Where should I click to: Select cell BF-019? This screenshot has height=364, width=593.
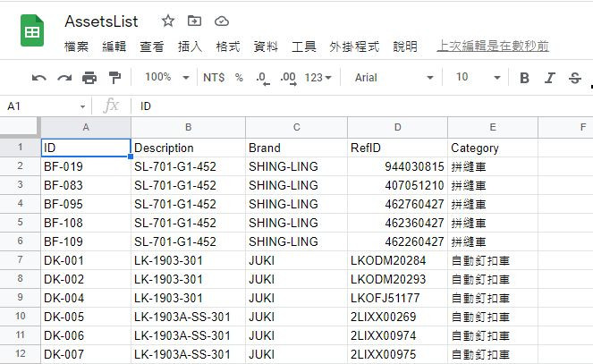86,166
